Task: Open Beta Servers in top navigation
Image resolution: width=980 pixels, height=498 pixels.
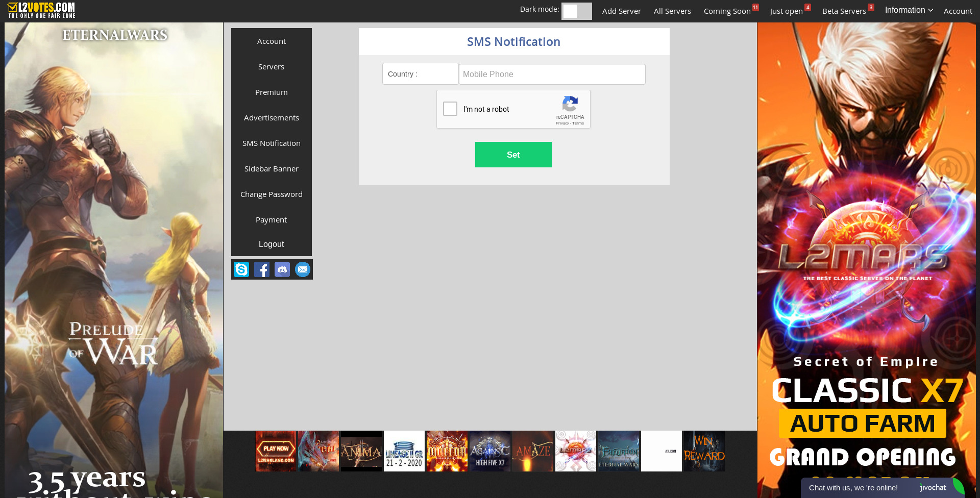Action: click(844, 11)
